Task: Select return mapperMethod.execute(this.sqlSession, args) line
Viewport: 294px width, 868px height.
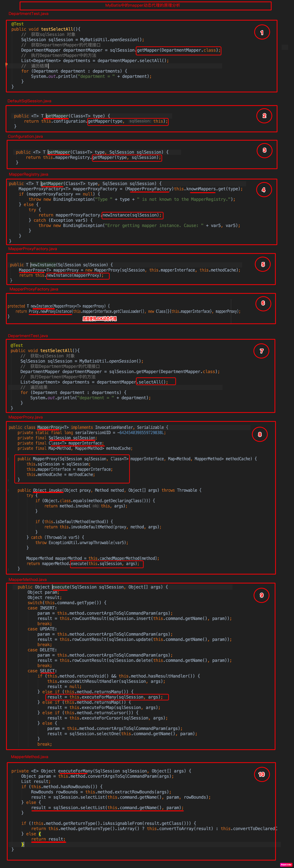Action: click(x=83, y=564)
